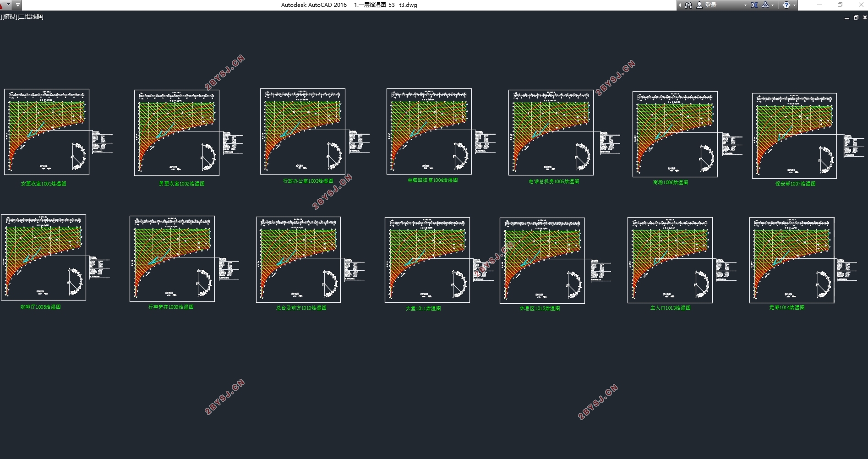Screen dimensions: 868x459
Task: Restore the drawing document window
Action: tap(856, 18)
